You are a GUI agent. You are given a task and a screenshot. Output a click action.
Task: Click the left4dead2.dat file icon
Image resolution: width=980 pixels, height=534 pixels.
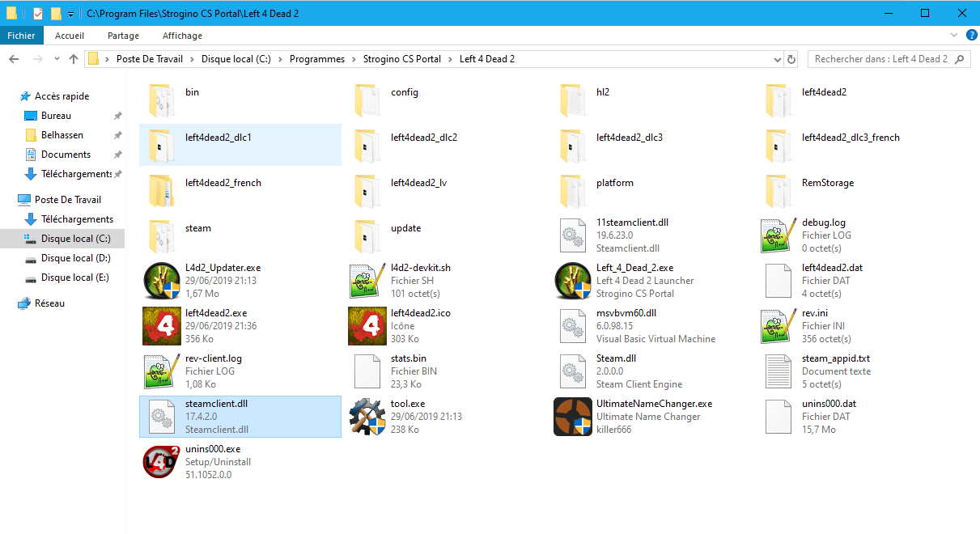778,281
